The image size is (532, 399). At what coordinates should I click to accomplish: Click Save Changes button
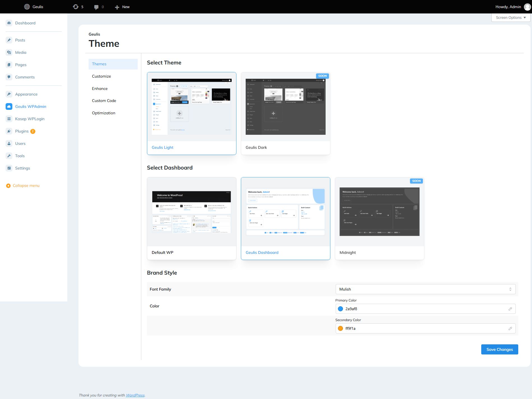(x=499, y=349)
